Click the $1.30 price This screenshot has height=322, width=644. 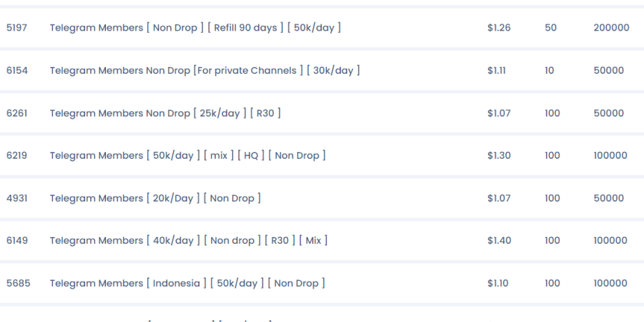point(499,155)
